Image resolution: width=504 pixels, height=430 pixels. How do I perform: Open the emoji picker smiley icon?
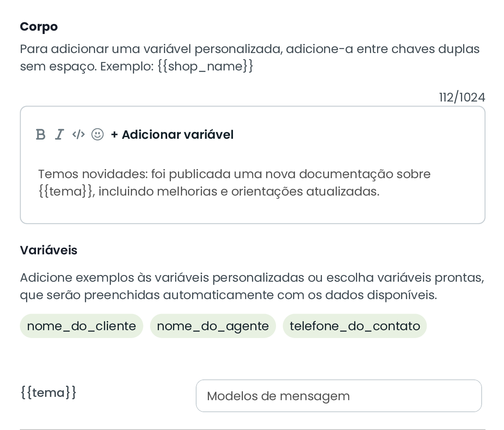(x=98, y=135)
